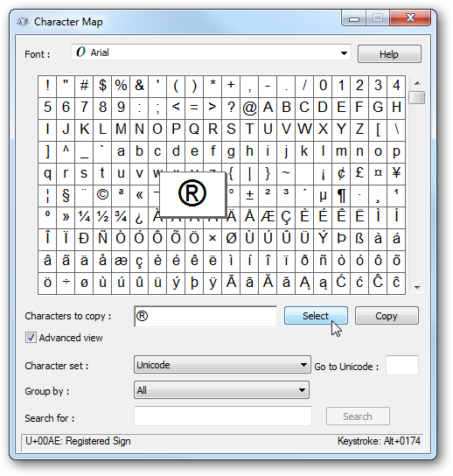
Task: Choose the capital Eth Ð character
Action: [84, 239]
